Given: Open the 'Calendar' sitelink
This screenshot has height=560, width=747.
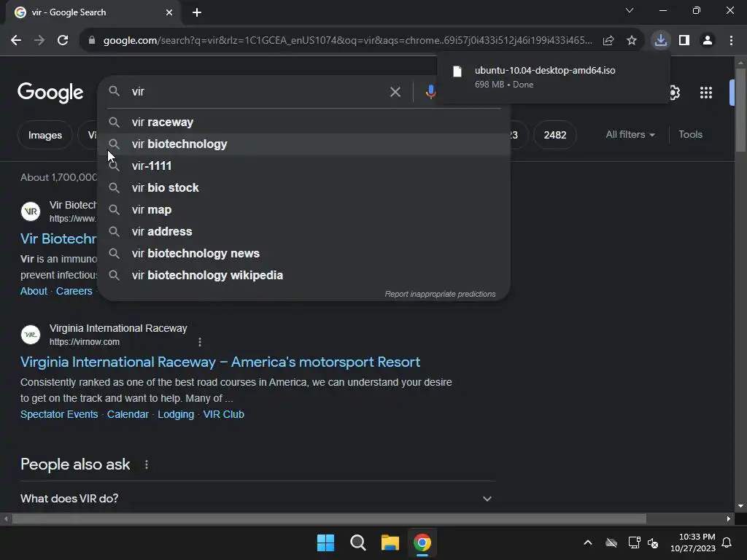Looking at the screenshot, I should point(128,414).
